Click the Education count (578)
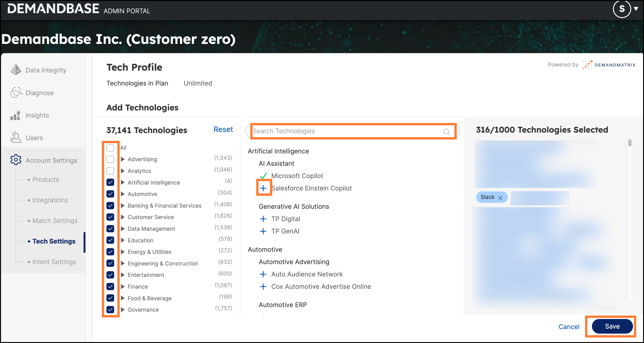 225,239
